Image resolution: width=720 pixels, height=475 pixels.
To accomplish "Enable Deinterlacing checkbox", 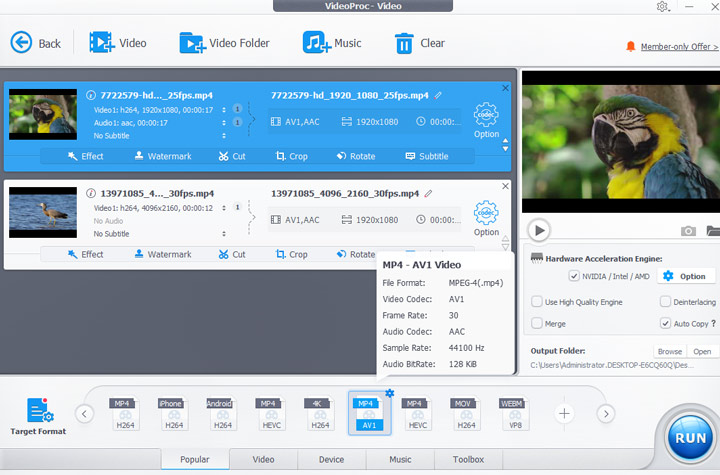I will pos(665,302).
